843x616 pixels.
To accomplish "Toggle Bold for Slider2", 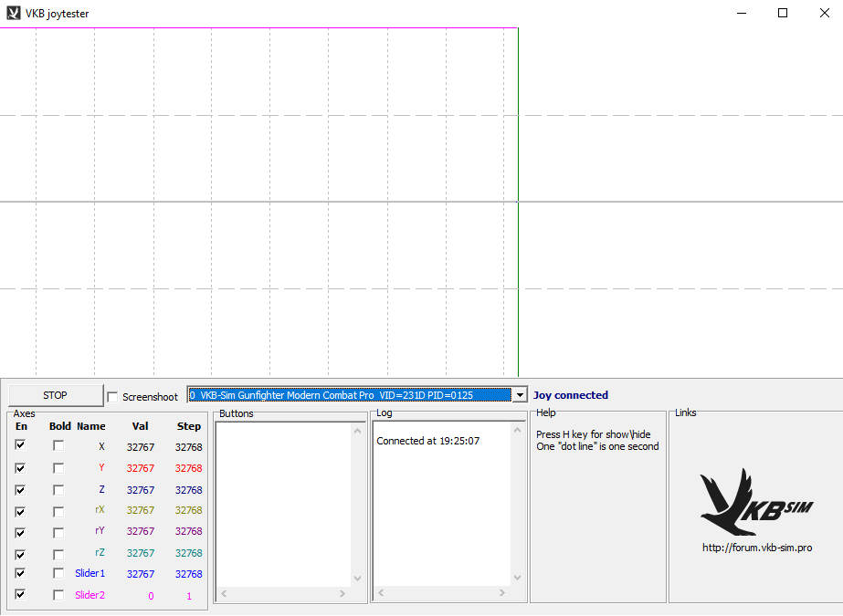I will pos(58,595).
